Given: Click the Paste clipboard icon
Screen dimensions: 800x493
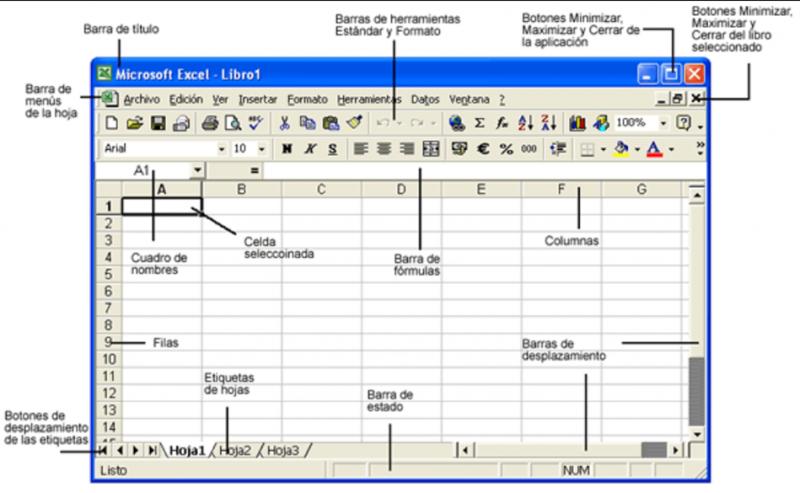Looking at the screenshot, I should 331,123.
